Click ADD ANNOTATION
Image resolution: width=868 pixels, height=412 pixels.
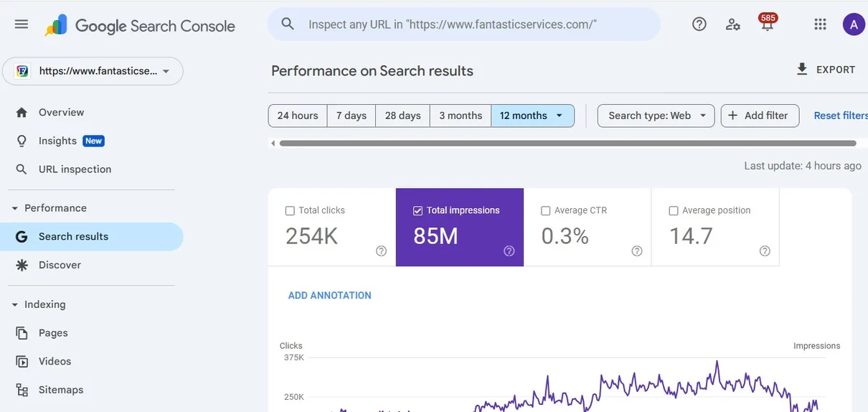click(x=330, y=296)
